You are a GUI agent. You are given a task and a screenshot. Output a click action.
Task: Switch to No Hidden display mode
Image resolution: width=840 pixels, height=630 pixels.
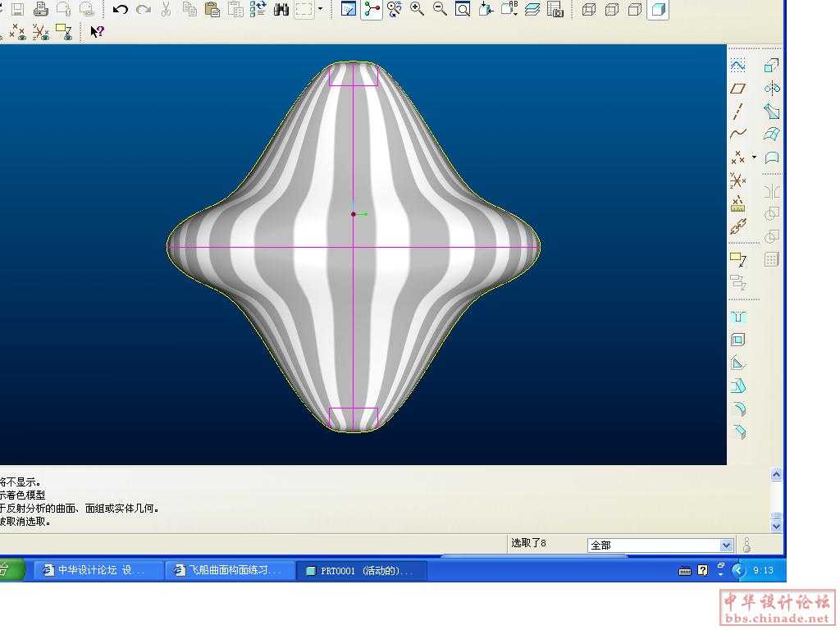[x=635, y=8]
